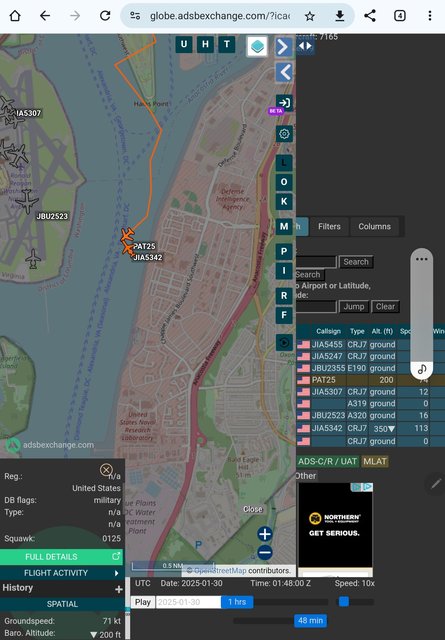Click the replay date field 2025-01-30
445x640 pixels.
[x=189, y=602]
